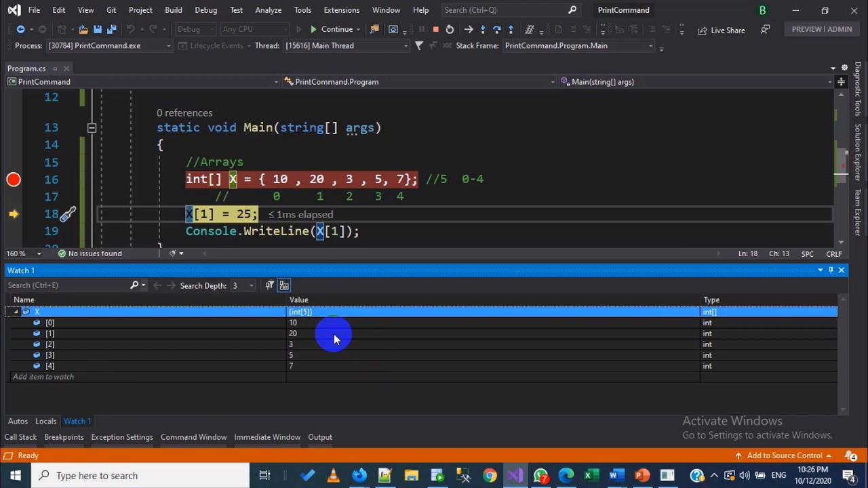This screenshot has height=488, width=868.
Task: Click the Open File folder icon
Action: tap(83, 29)
